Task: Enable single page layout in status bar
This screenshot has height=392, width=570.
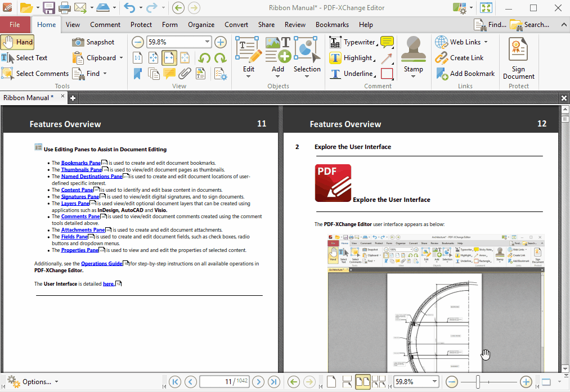Action: tap(332, 382)
